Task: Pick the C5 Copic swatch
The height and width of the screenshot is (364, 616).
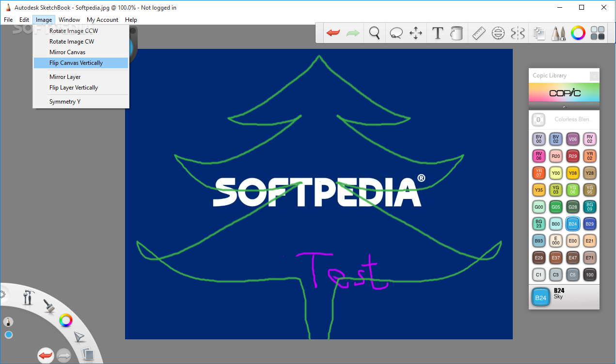Action: (x=573, y=275)
